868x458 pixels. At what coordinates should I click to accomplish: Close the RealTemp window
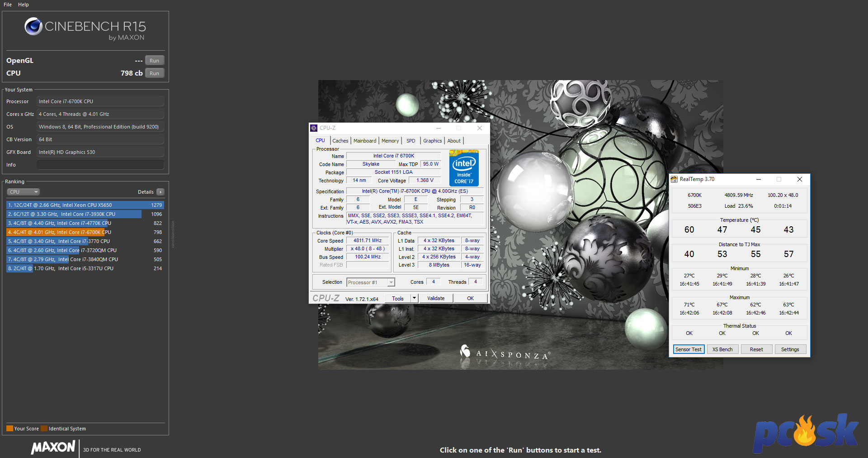point(800,179)
